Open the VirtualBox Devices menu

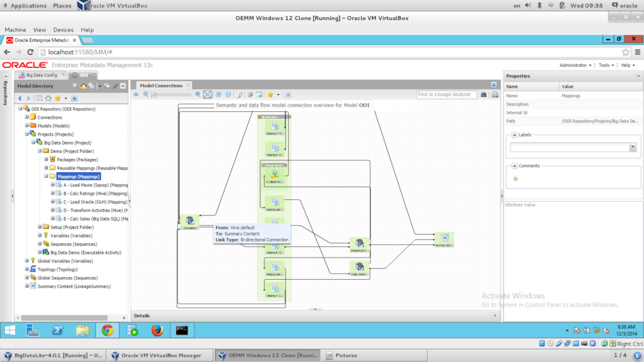(64, 30)
